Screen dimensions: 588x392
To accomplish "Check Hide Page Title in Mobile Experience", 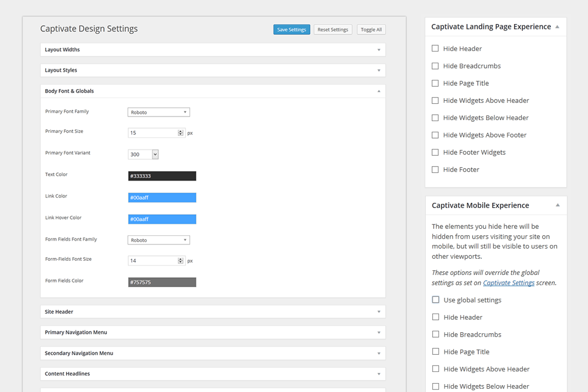I will click(436, 351).
